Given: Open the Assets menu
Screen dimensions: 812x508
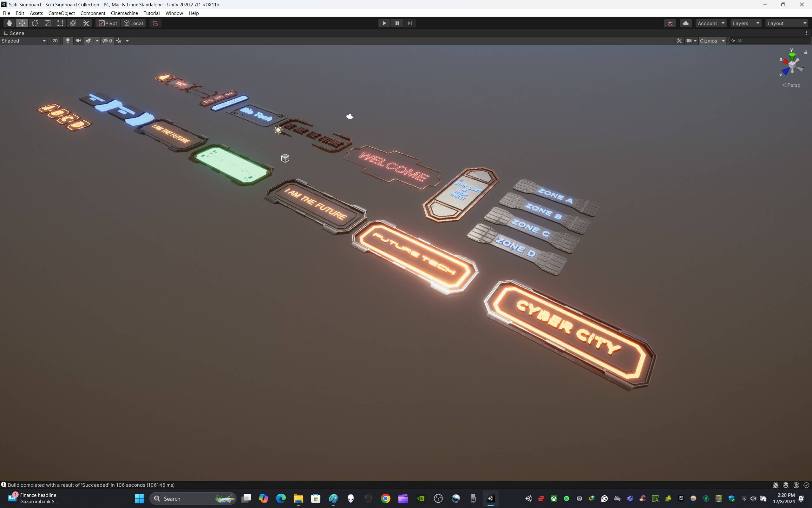Looking at the screenshot, I should [36, 13].
